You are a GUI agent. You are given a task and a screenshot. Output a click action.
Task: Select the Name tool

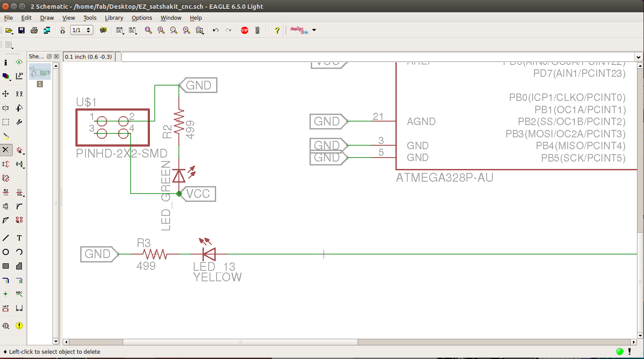tap(6, 192)
